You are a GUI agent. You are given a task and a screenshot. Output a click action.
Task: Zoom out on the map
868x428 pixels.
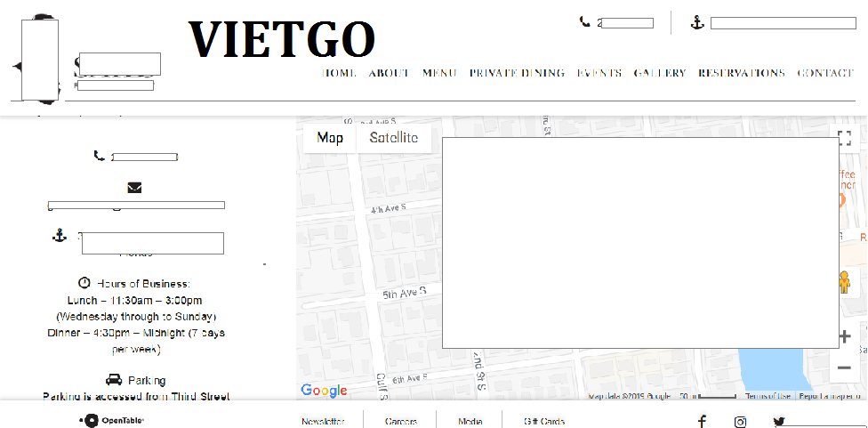[844, 367]
